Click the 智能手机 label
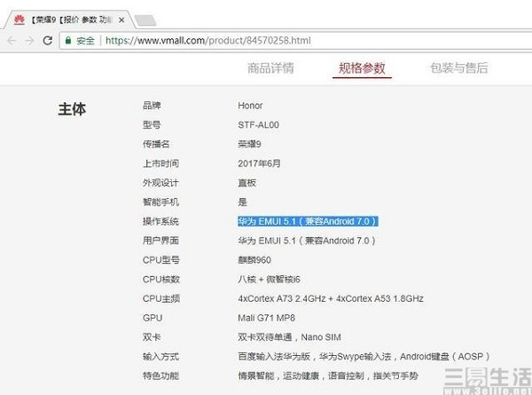 click(x=160, y=202)
